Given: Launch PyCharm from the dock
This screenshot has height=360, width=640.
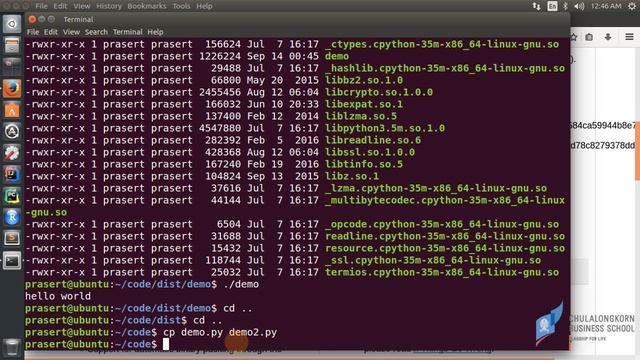Looking at the screenshot, I should (x=12, y=196).
